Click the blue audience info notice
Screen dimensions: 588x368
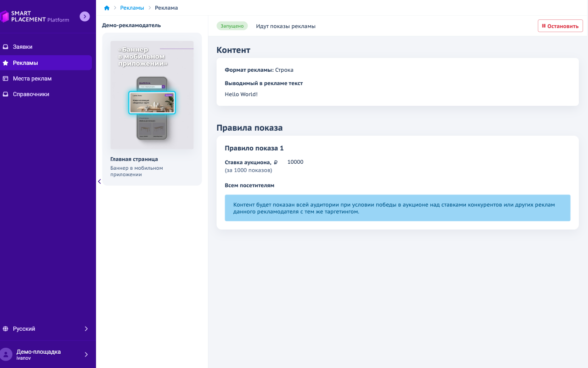[397, 208]
